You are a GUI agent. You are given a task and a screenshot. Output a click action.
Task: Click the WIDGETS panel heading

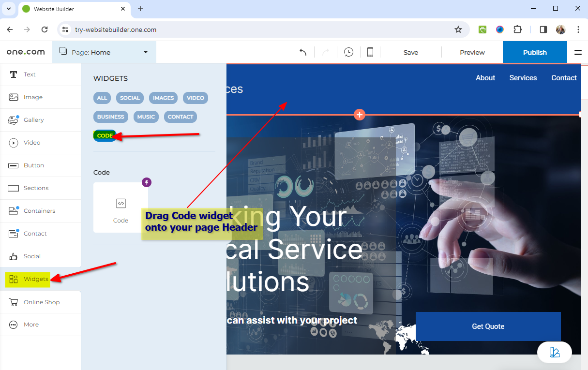tap(110, 78)
